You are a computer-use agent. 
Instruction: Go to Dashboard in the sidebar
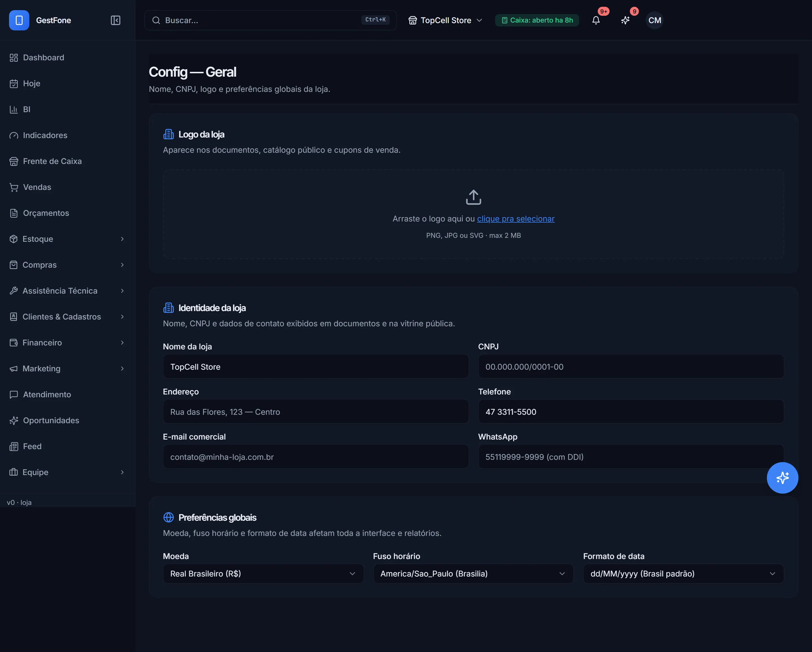[67, 57]
